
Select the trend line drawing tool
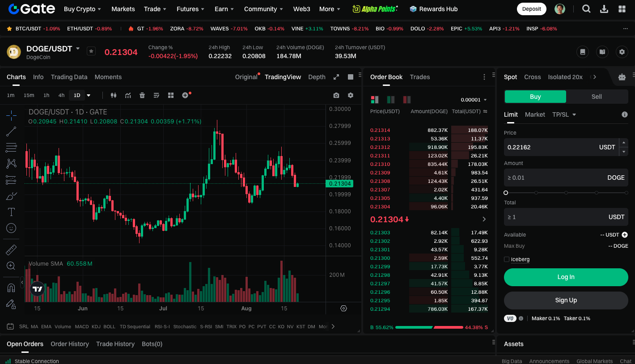coord(11,131)
